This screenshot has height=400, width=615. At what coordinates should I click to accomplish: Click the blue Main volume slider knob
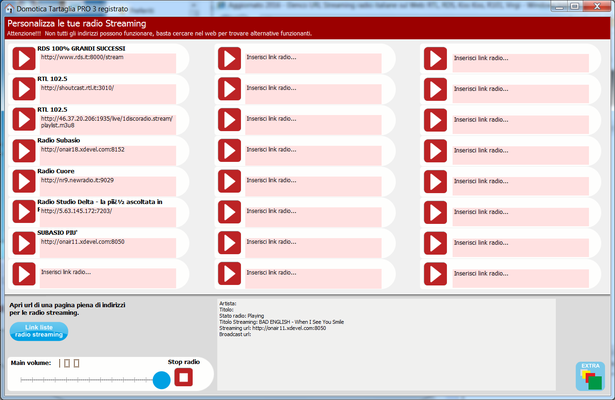(161, 380)
